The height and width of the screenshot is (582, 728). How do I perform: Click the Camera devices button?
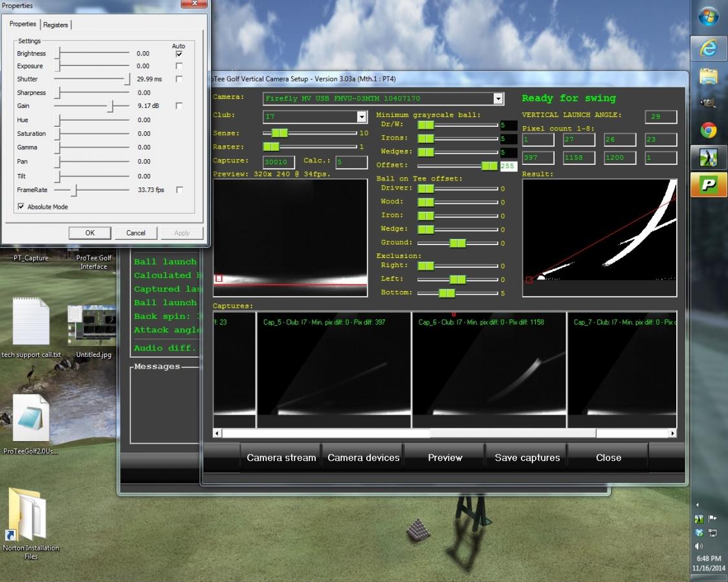tap(364, 458)
